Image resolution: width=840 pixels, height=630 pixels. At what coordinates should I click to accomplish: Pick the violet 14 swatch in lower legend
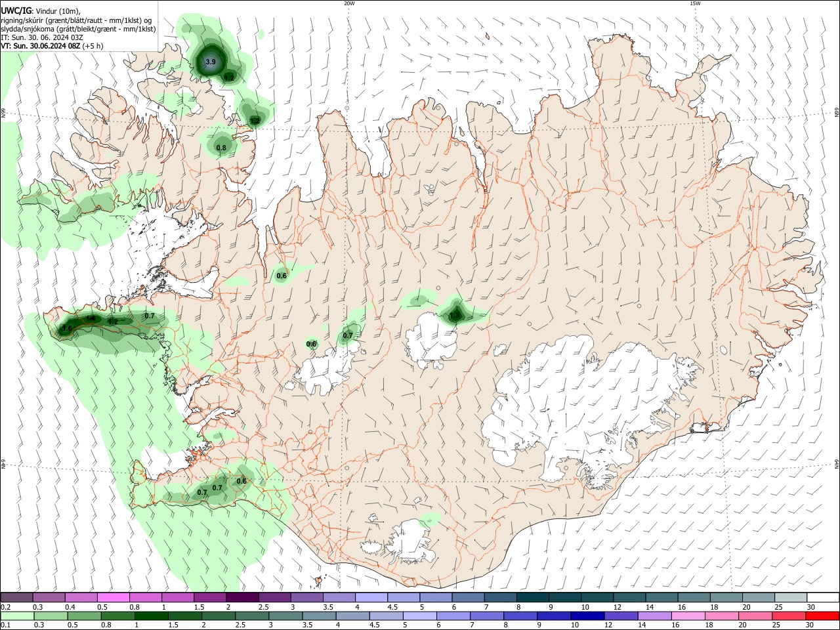pyautogui.click(x=655, y=616)
